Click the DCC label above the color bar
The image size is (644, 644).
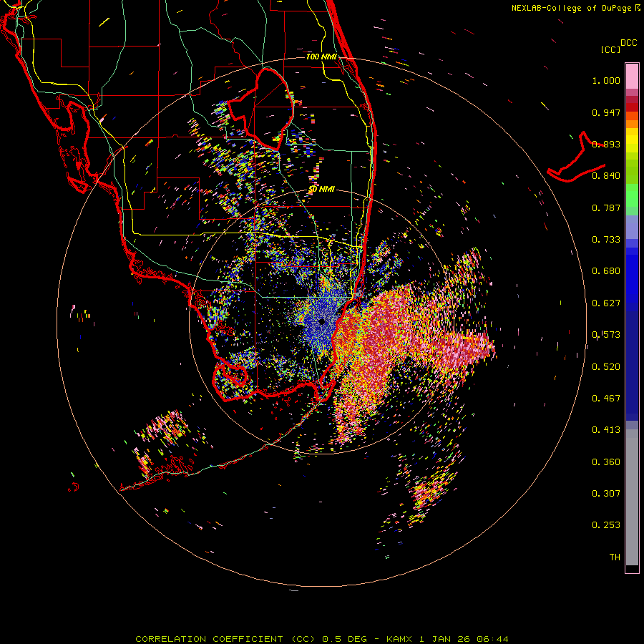(x=628, y=43)
